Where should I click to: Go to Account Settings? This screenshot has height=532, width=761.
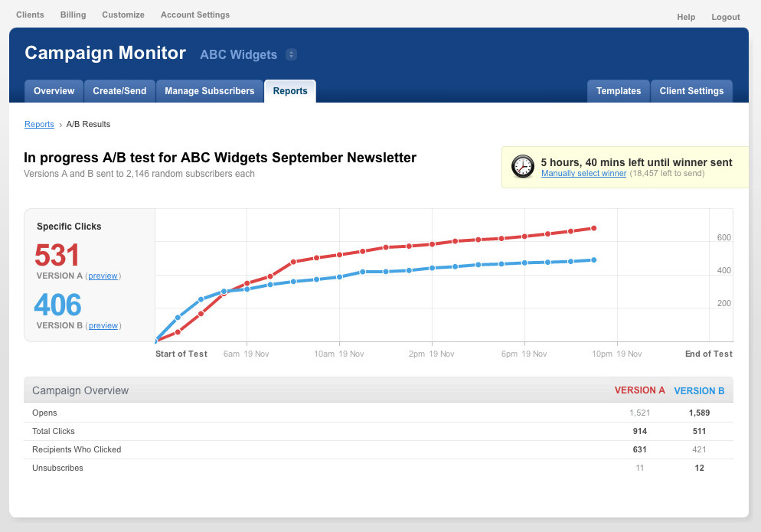[195, 15]
